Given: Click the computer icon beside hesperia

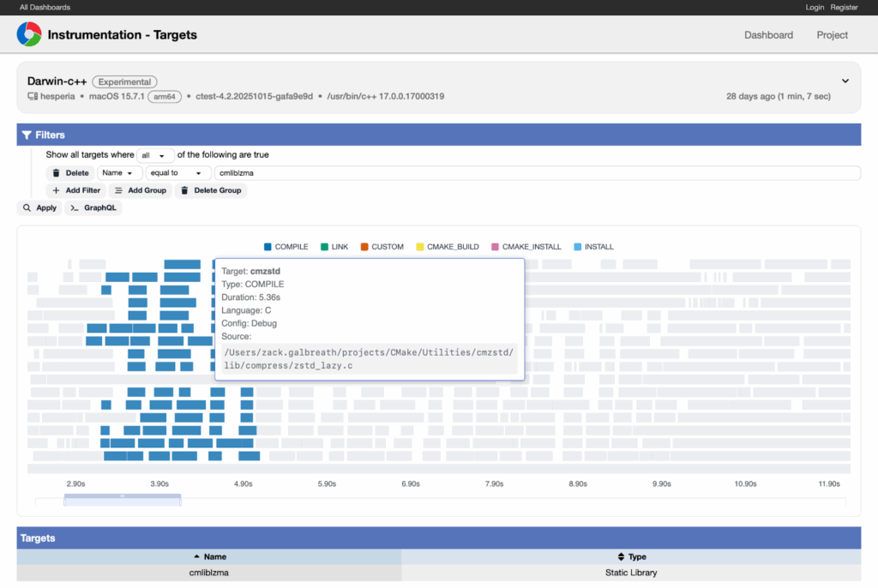Looking at the screenshot, I should point(33,97).
